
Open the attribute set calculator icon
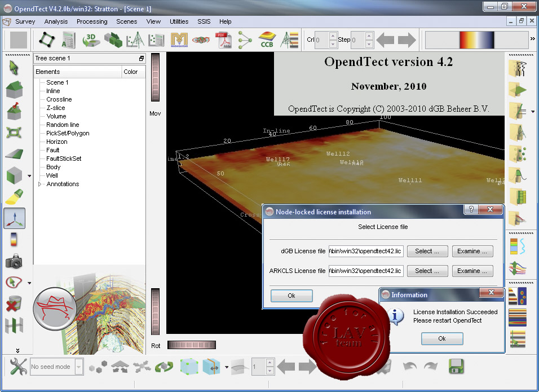coord(68,39)
